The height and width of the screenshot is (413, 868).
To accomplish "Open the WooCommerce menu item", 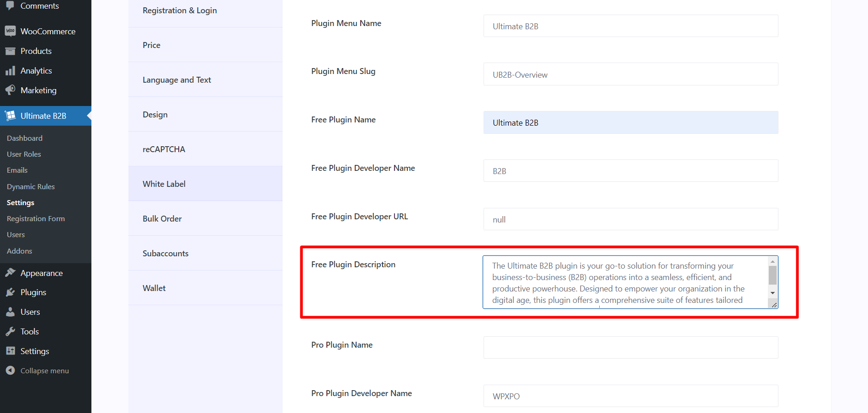I will (48, 31).
